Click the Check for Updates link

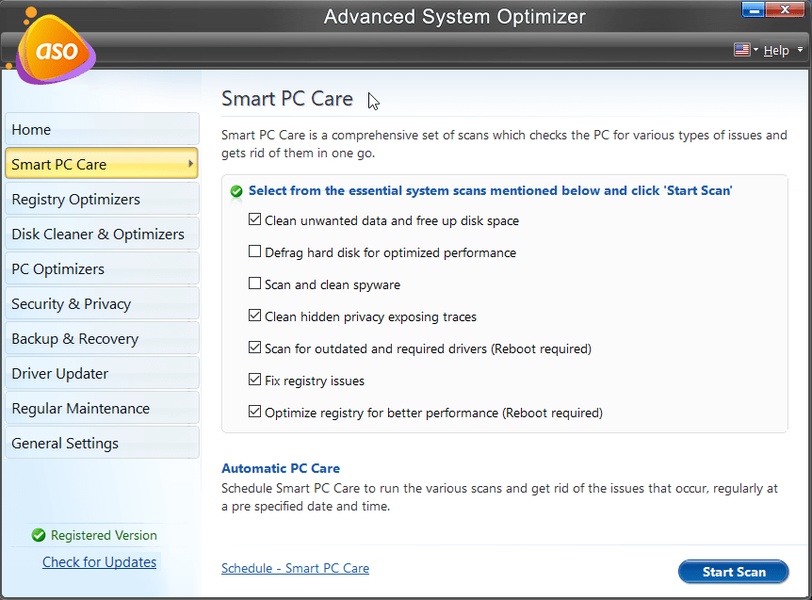(x=99, y=562)
